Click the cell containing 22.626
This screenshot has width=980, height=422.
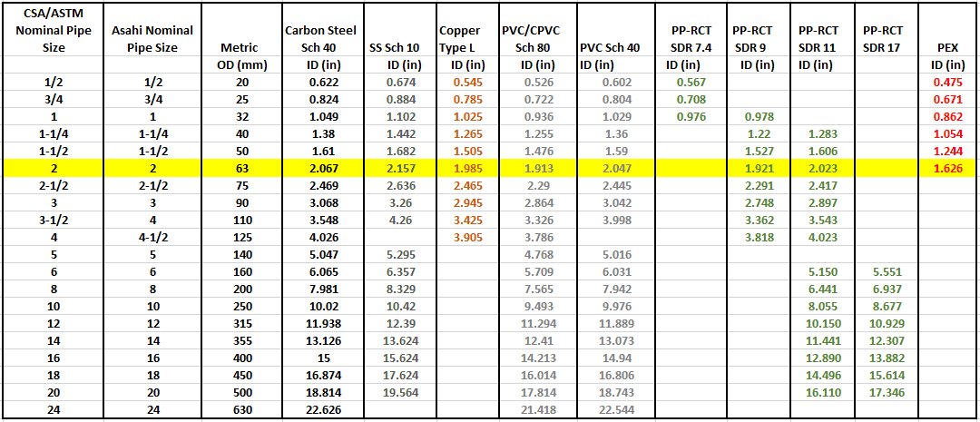coord(320,411)
